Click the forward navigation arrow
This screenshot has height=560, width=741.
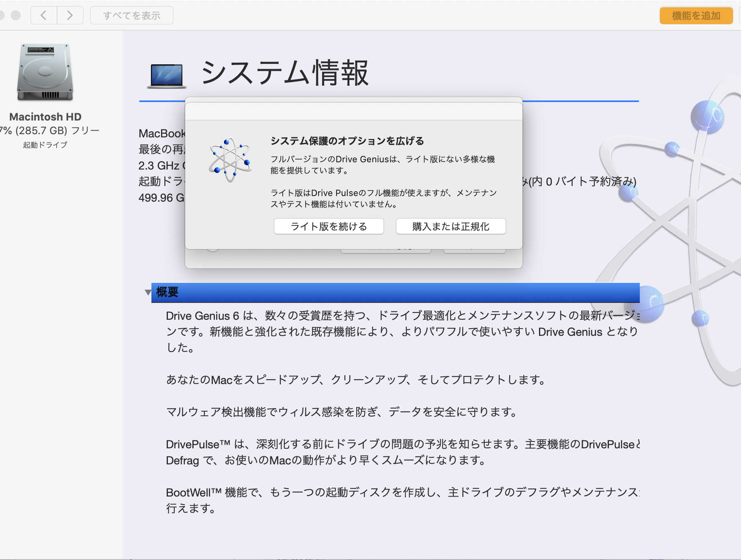70,15
